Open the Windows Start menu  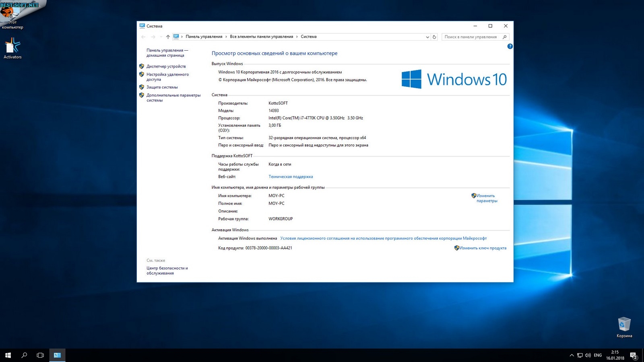pos(8,355)
